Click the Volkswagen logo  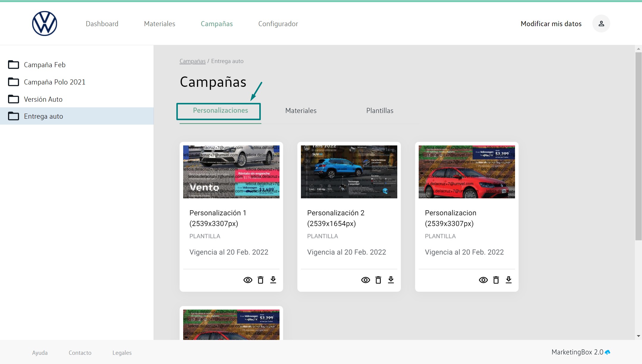tap(45, 23)
